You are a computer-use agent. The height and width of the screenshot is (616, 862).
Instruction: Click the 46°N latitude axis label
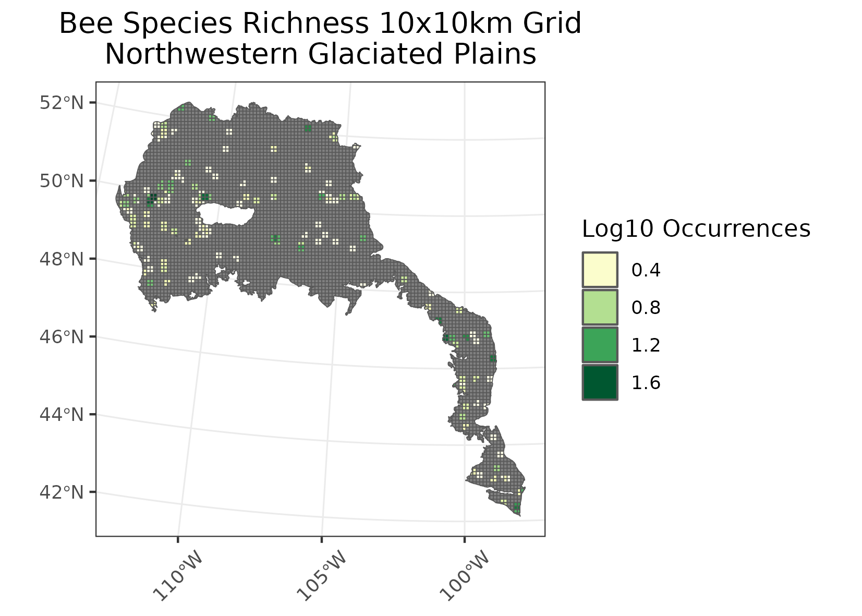click(x=62, y=336)
